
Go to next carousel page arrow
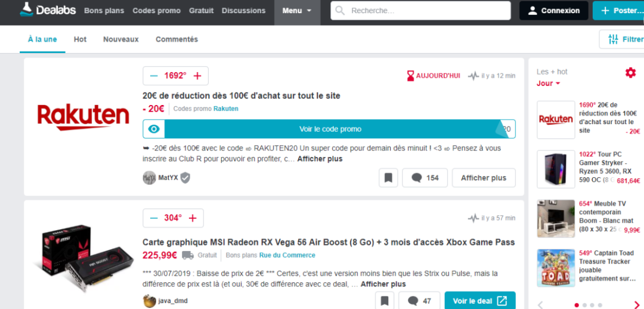pyautogui.click(x=637, y=305)
